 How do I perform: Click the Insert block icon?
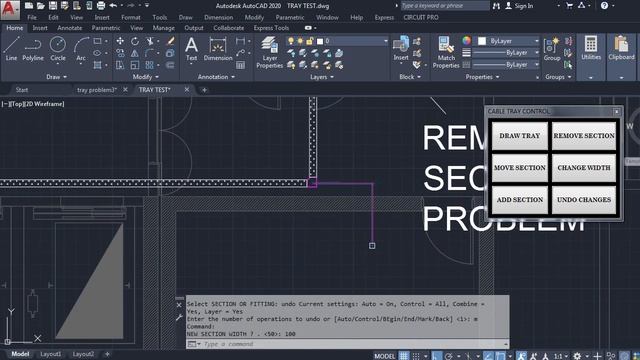(401, 48)
